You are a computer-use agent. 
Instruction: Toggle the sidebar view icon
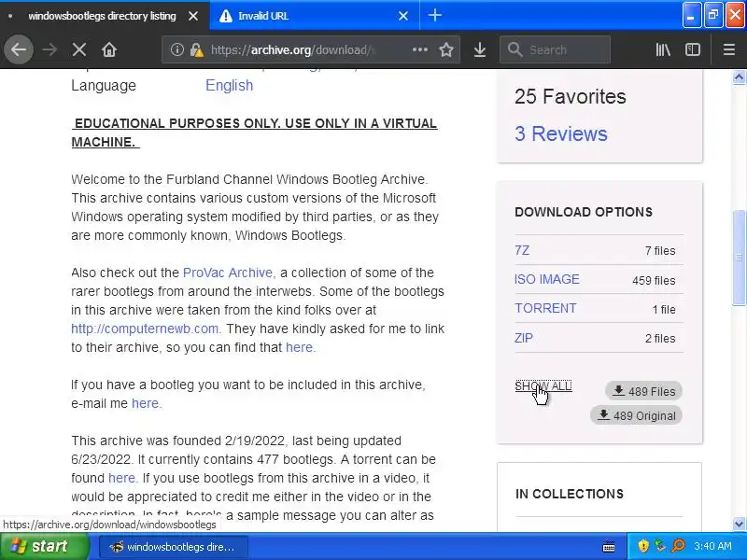click(693, 49)
